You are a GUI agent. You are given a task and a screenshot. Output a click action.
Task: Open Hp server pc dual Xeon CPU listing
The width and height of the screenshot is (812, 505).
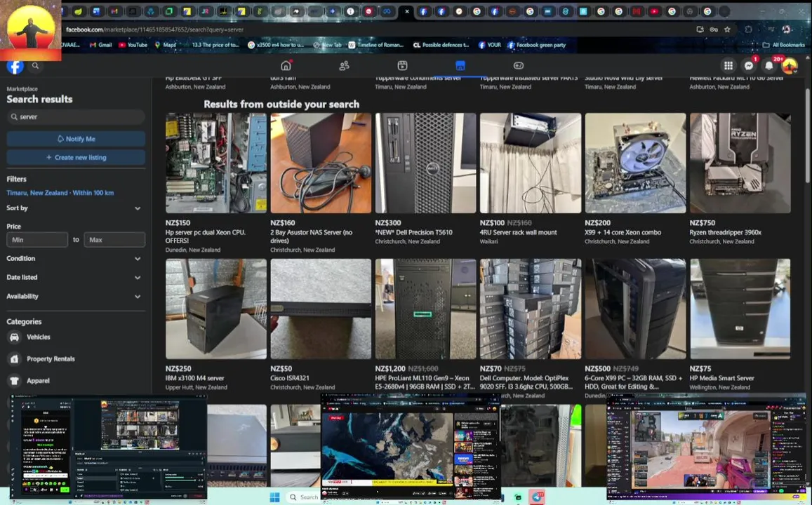pyautogui.click(x=216, y=163)
